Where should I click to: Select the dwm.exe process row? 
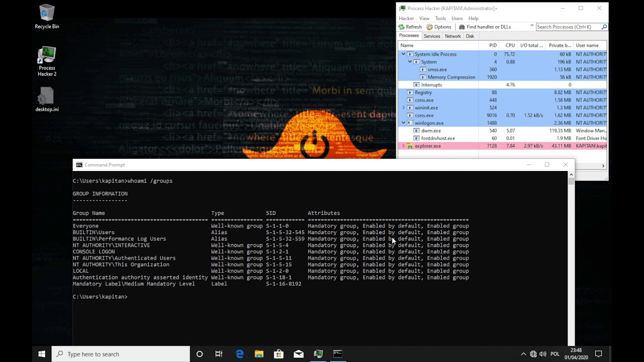[x=502, y=131]
